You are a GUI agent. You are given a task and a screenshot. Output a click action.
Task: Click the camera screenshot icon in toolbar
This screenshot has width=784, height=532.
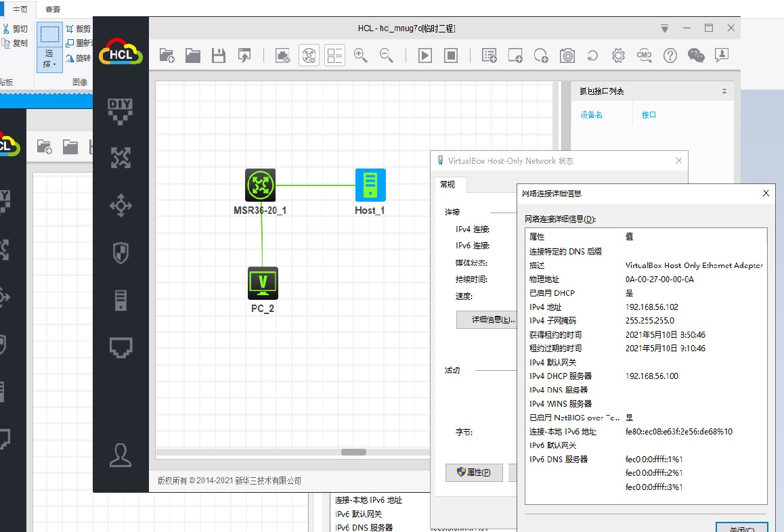567,56
